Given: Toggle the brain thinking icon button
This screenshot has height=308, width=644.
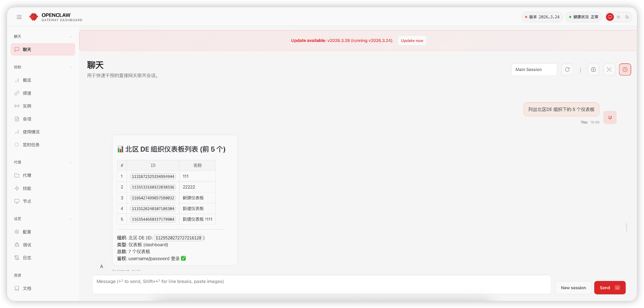Looking at the screenshot, I should pyautogui.click(x=593, y=69).
